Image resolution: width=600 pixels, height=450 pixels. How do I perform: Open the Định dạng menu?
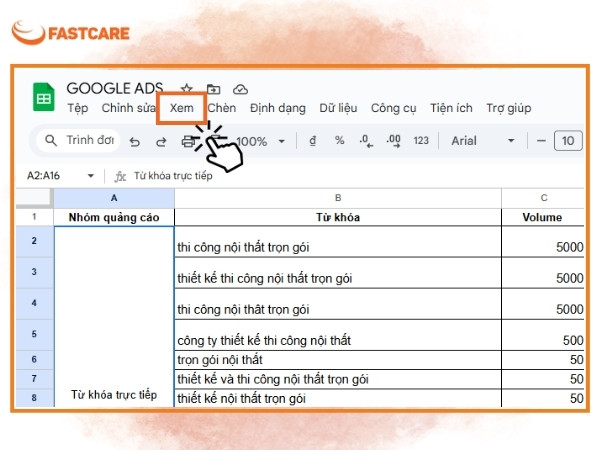coord(278,108)
